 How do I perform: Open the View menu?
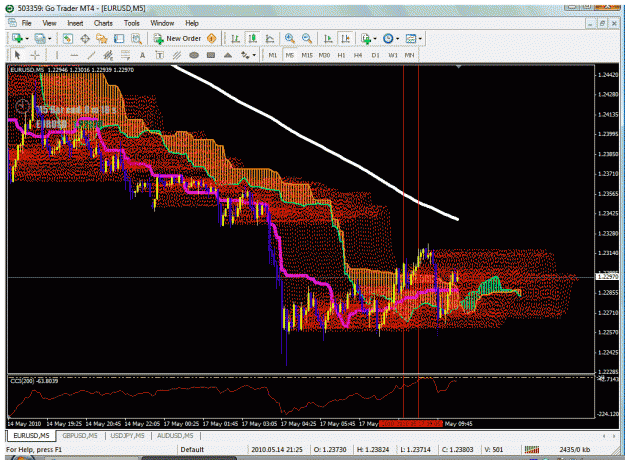click(x=49, y=23)
